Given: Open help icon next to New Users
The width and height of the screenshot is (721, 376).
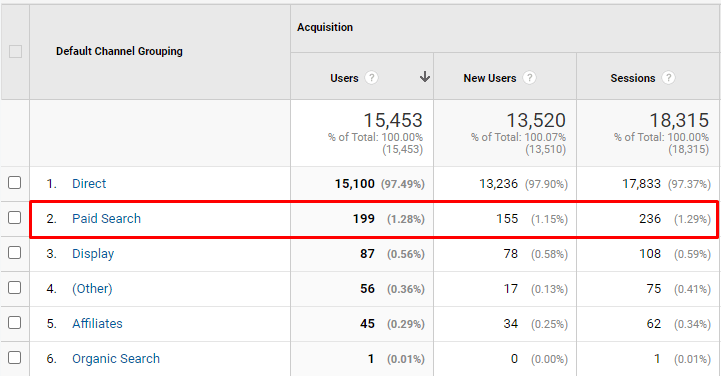Looking at the screenshot, I should (529, 78).
